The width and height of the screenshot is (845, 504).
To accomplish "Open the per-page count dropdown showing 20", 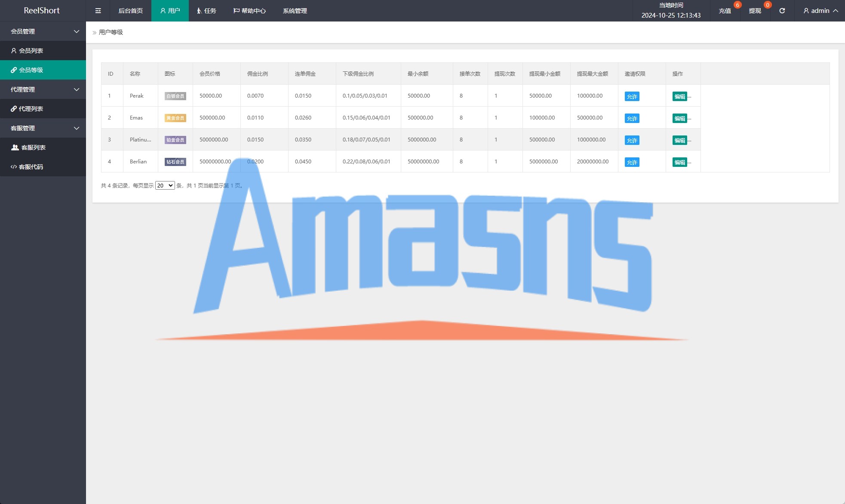I will tap(165, 185).
